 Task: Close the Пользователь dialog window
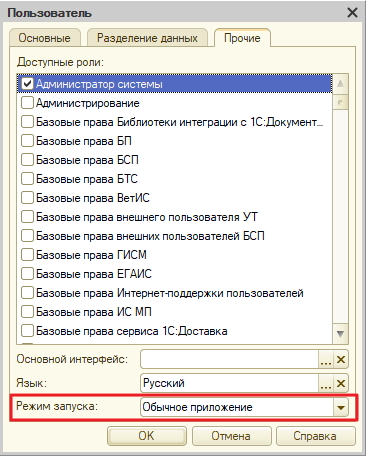click(x=352, y=13)
